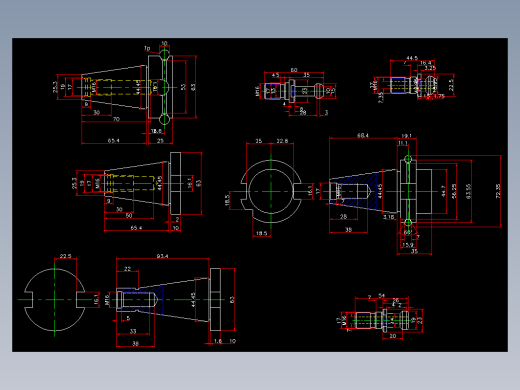
Task: Select the 16.4 dimension text
Action: pos(426,63)
